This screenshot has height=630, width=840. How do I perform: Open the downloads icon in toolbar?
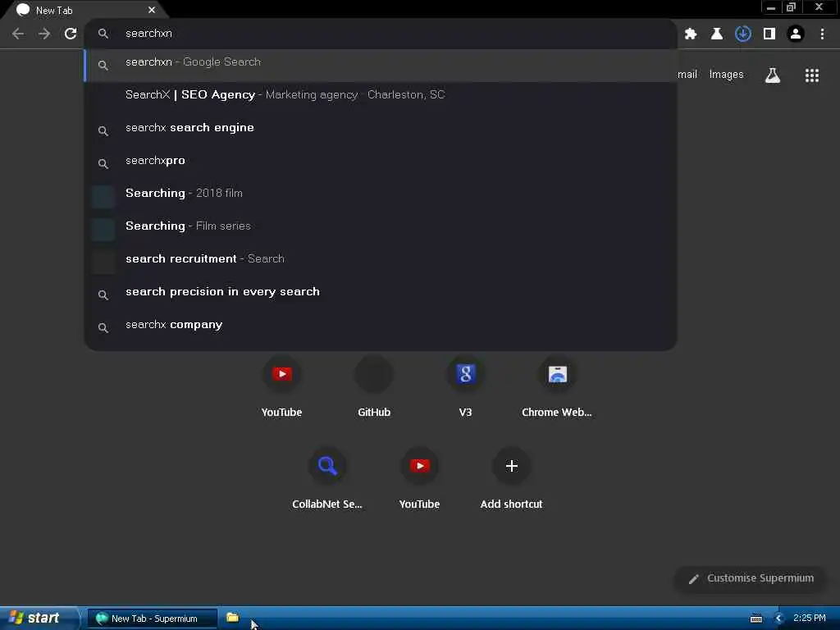pos(743,34)
